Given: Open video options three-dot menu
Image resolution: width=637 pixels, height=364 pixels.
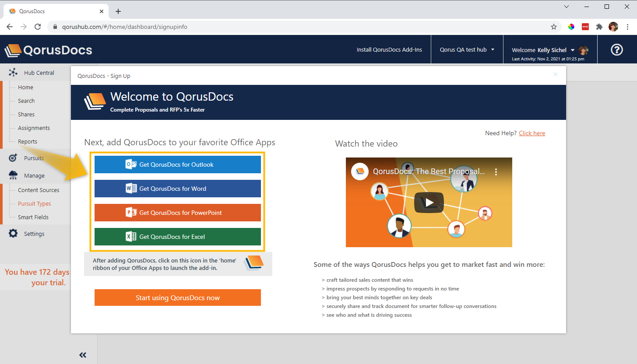Looking at the screenshot, I should [496, 172].
